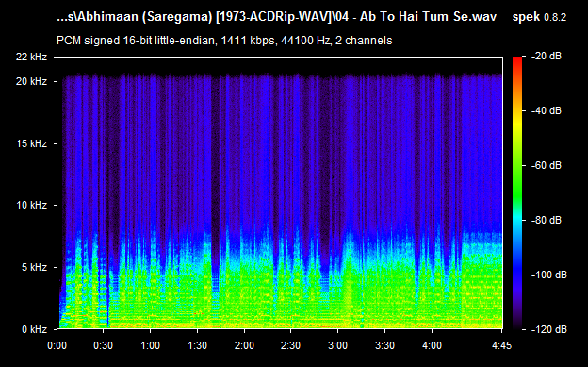Click the -60 dB legend label
The image size is (588, 367).
pos(547,165)
